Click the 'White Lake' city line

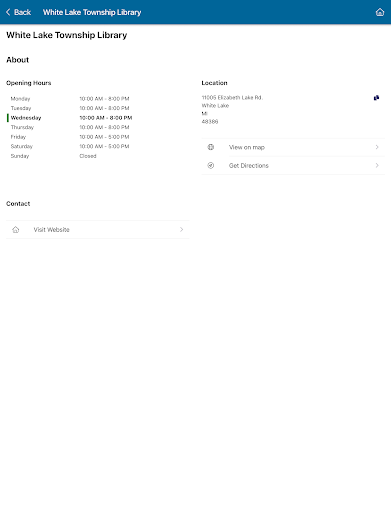tap(215, 106)
